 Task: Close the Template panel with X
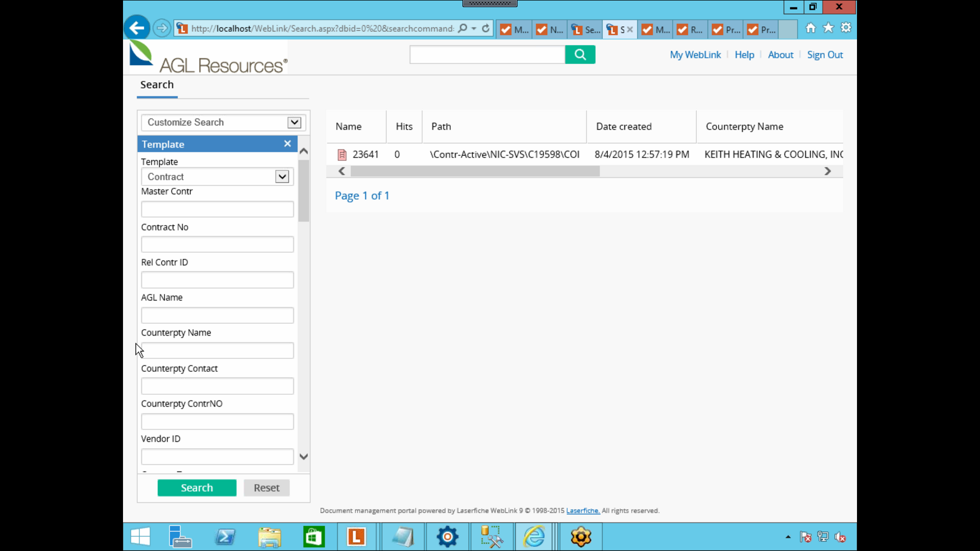tap(287, 144)
